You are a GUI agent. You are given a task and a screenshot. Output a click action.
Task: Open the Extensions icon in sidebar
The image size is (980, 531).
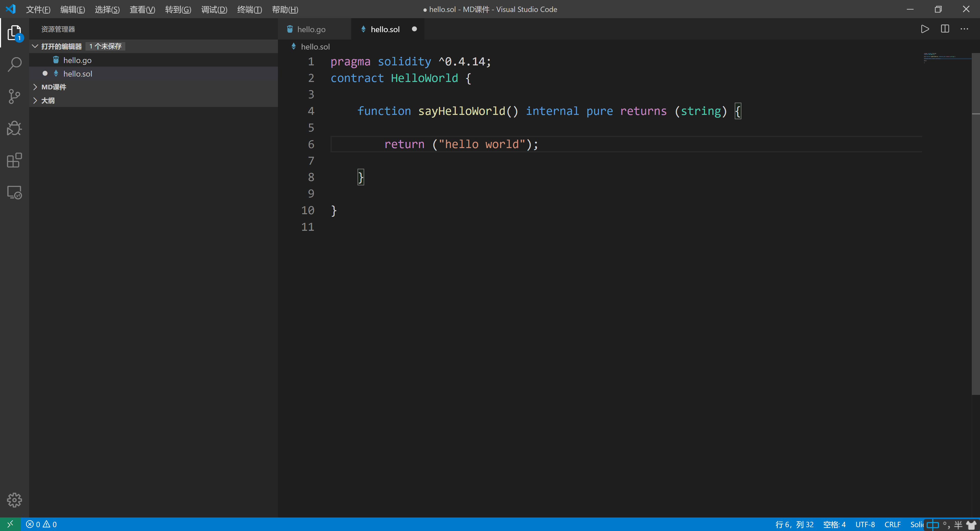point(14,160)
